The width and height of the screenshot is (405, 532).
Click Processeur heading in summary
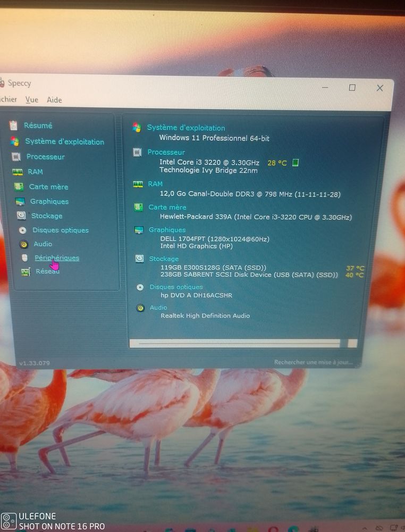pyautogui.click(x=166, y=152)
